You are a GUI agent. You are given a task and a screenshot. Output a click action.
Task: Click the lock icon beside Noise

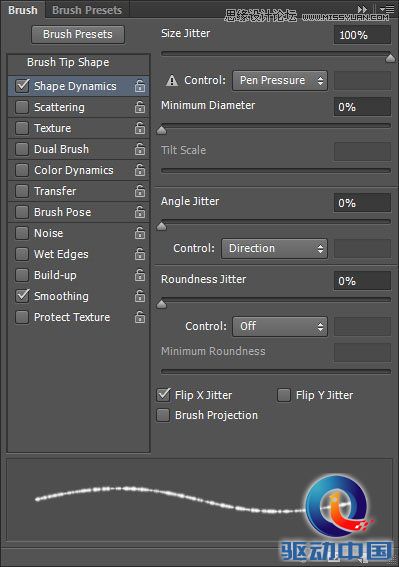tap(140, 233)
